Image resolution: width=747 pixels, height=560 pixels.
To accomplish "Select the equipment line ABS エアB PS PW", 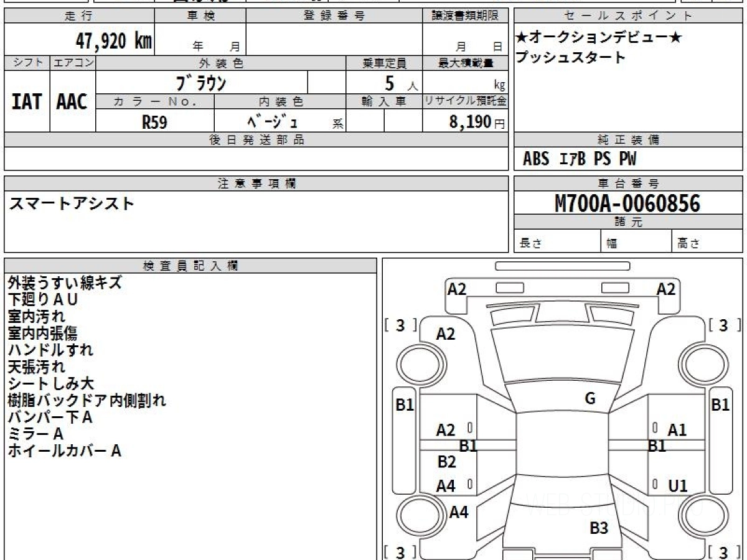I will point(580,159).
